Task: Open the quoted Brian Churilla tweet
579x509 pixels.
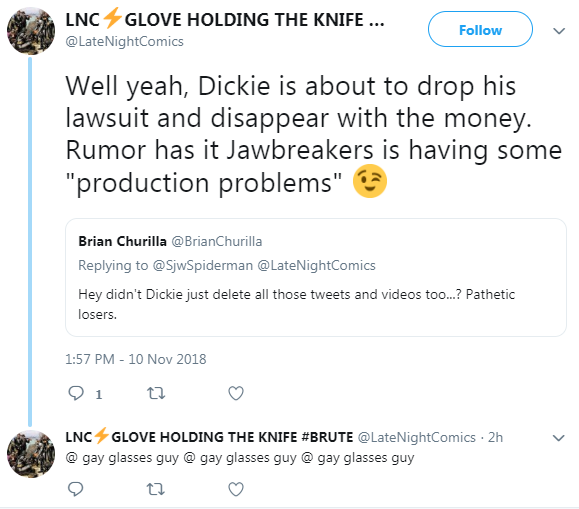Action: point(316,277)
